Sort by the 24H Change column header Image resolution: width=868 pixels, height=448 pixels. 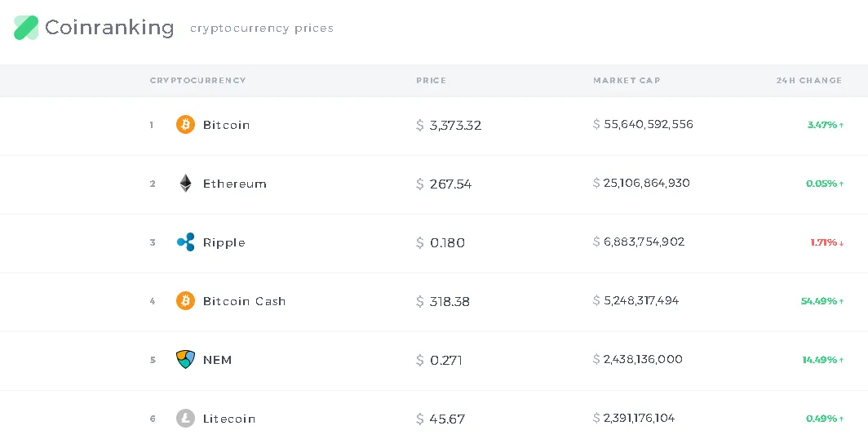[x=808, y=80]
